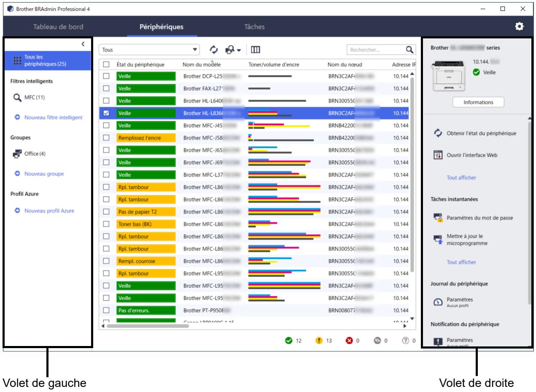Click the Journal du périphérique Paramètres icon
Image resolution: width=536 pixels, height=392 pixels.
point(438,302)
